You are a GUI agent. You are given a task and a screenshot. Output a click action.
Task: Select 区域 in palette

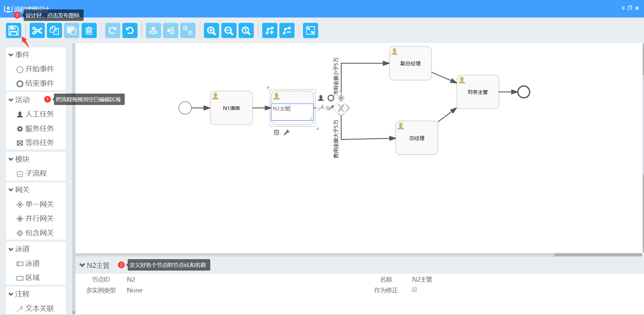point(29,278)
